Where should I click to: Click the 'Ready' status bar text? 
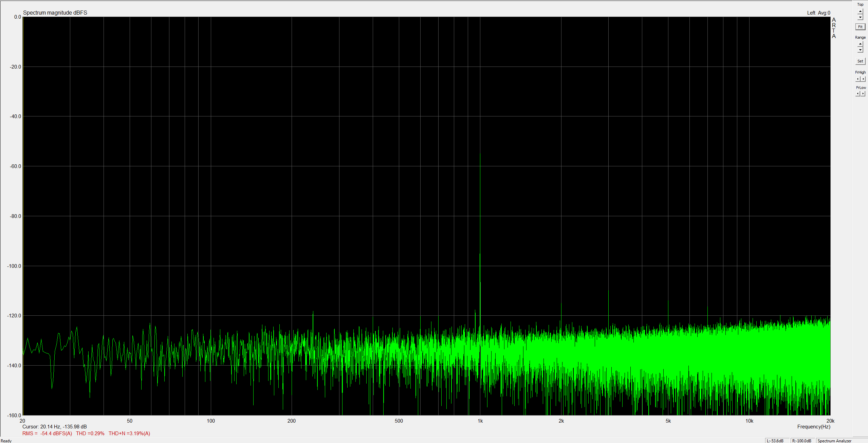(6, 441)
